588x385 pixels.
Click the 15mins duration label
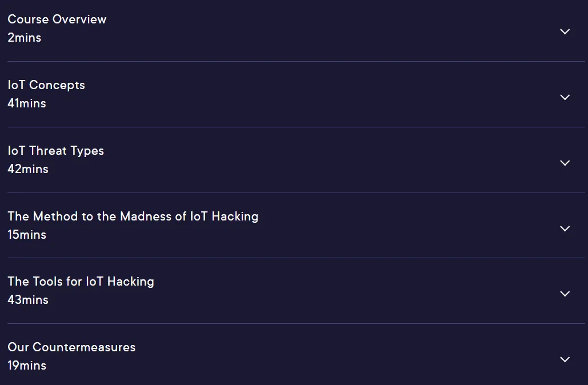tap(27, 234)
